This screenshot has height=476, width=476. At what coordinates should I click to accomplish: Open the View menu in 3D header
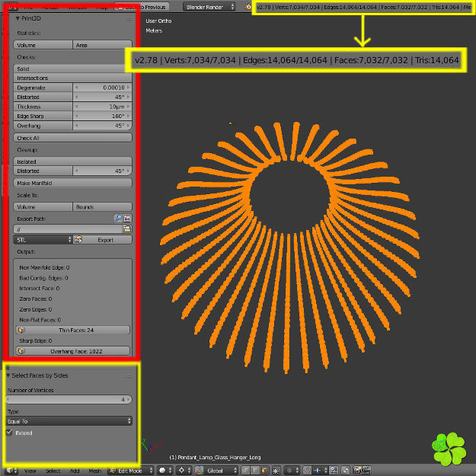click(x=30, y=471)
